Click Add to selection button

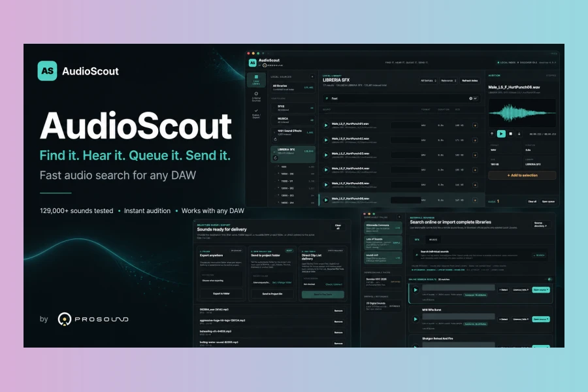pos(522,175)
